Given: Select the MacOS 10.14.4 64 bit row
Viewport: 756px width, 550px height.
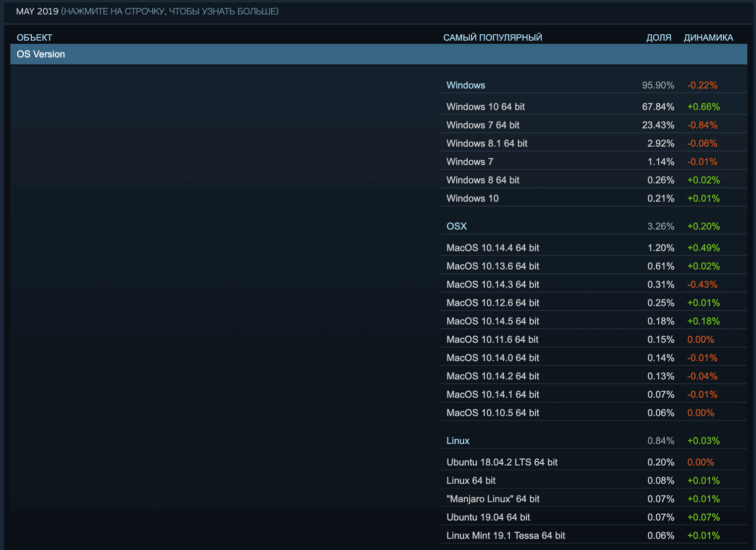Looking at the screenshot, I should pos(492,248).
